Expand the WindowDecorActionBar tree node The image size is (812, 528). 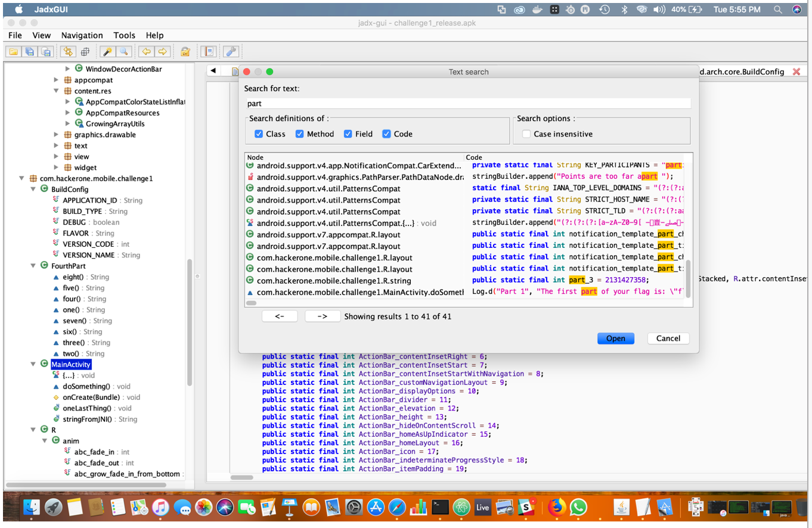68,69
